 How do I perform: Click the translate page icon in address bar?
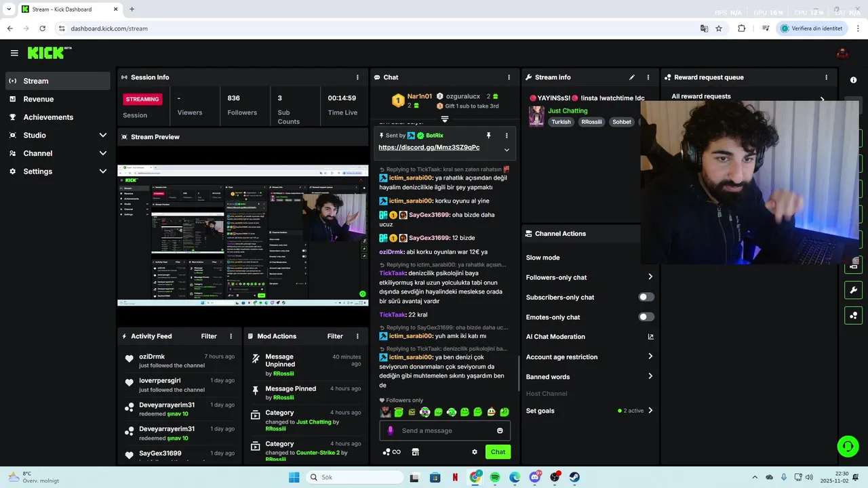[704, 28]
